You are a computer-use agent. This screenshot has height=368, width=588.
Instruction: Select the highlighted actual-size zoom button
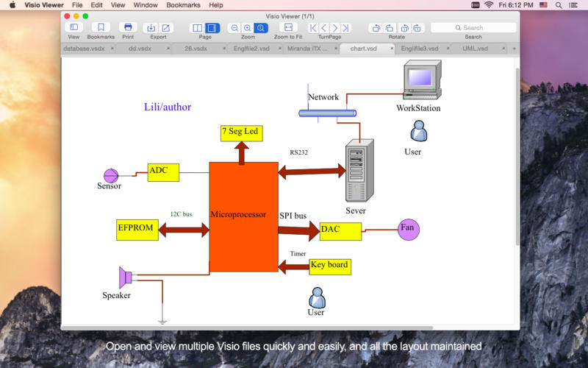[262, 28]
